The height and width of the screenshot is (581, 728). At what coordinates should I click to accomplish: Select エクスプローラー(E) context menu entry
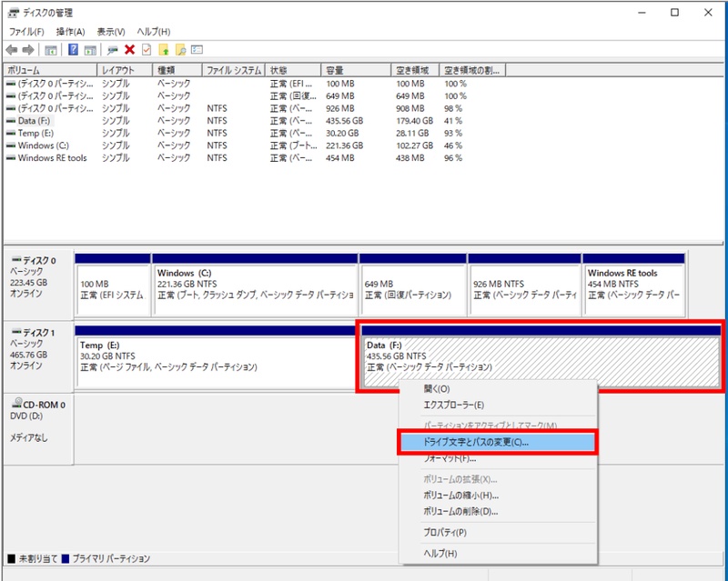pos(453,405)
